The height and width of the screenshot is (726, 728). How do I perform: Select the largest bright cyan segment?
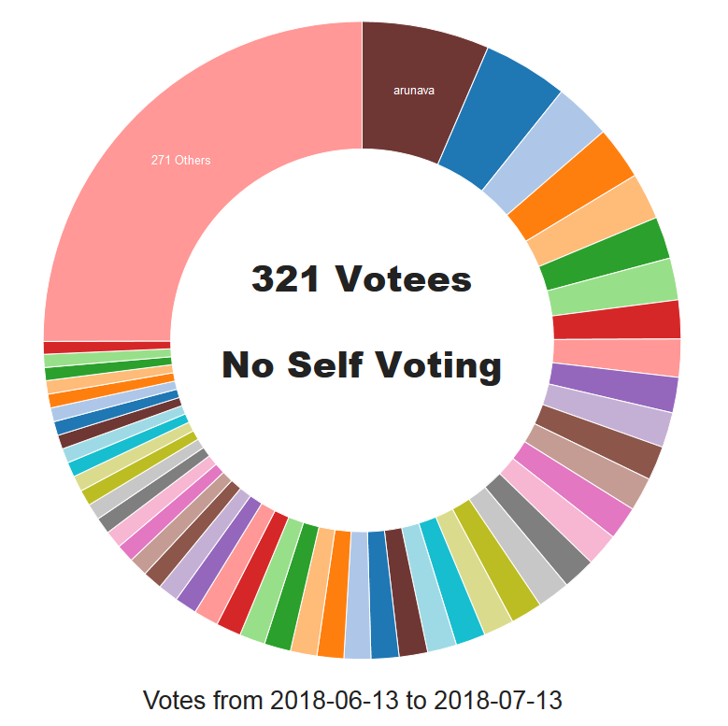pos(451,580)
